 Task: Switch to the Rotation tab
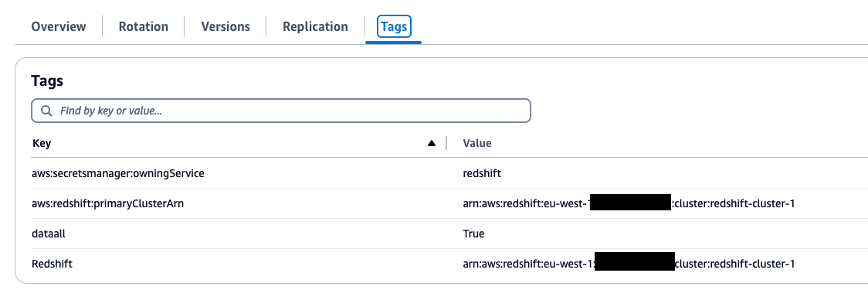(144, 26)
